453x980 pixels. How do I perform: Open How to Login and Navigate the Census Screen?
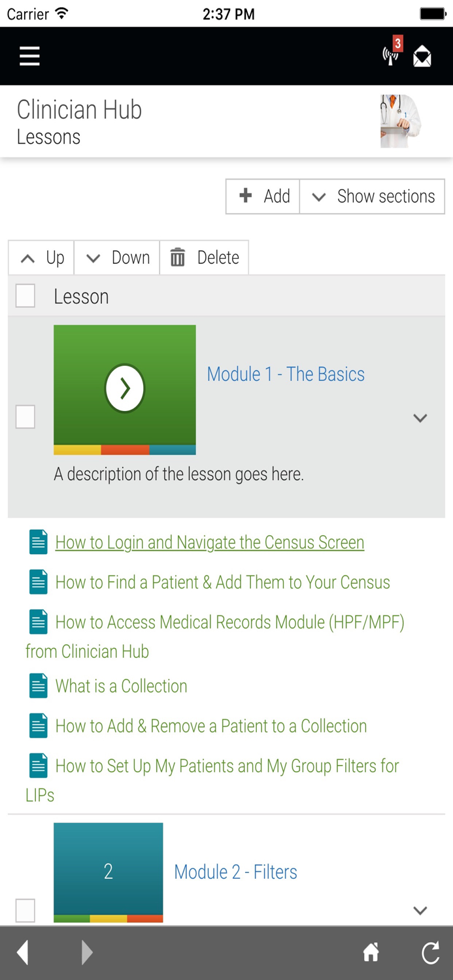[209, 542]
